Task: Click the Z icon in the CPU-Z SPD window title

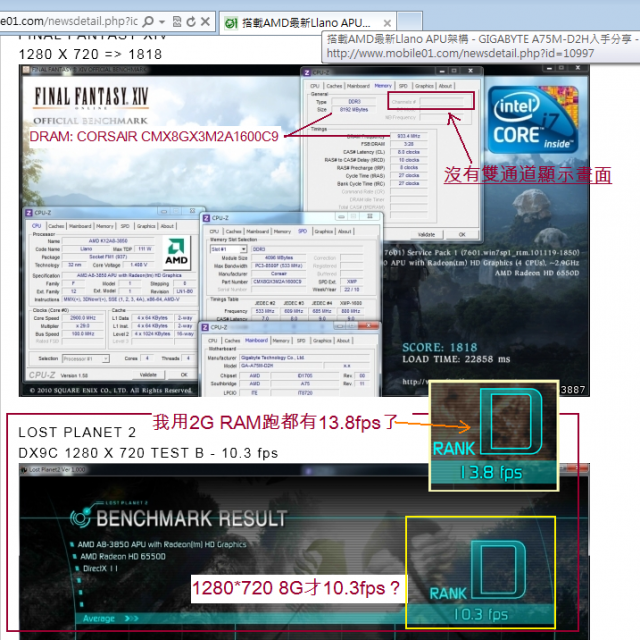Action: pos(206,218)
